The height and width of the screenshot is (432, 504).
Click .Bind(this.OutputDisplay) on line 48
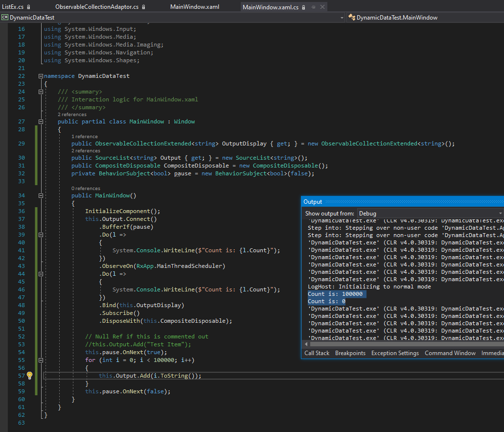[x=141, y=305]
